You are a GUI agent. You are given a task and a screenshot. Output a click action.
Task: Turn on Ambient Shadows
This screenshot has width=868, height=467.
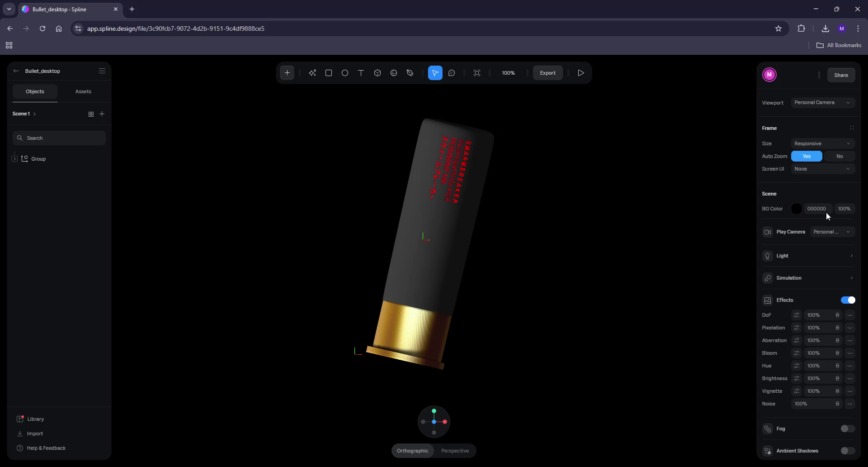(x=847, y=451)
